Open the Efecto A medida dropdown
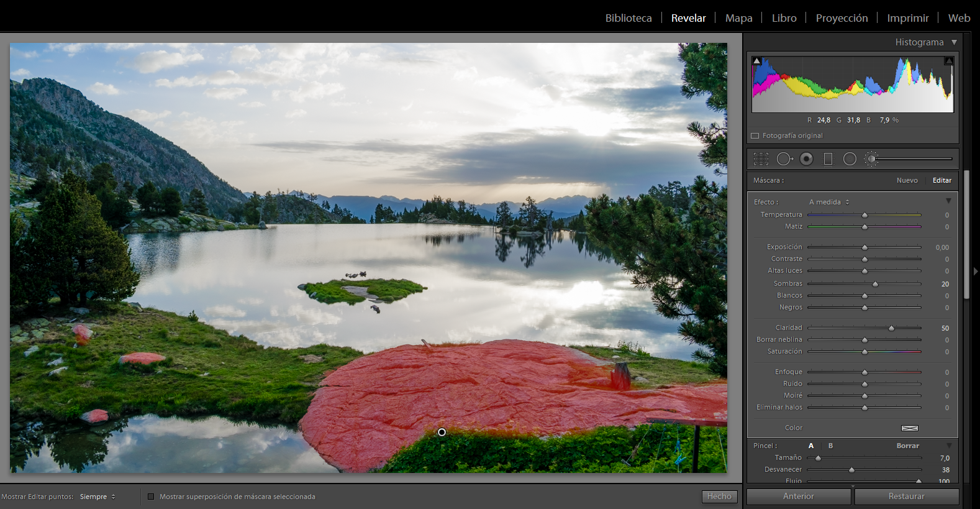Screen dimensions: 980x509 [x=829, y=202]
